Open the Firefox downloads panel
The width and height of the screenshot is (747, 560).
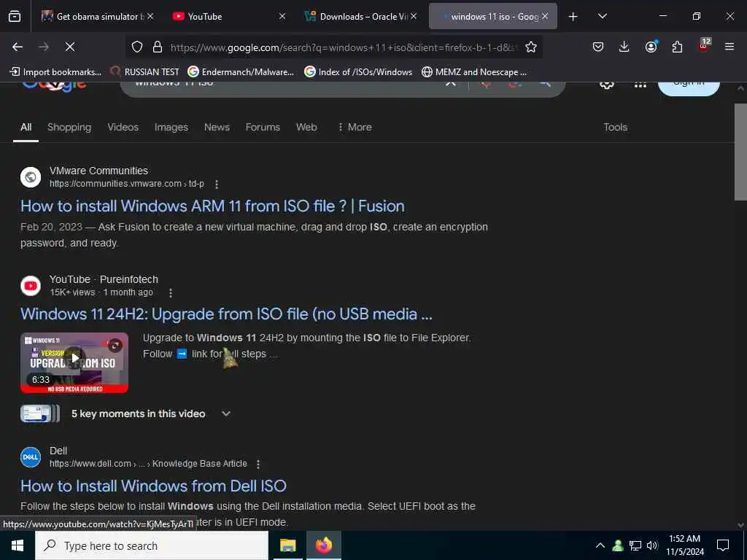click(624, 47)
